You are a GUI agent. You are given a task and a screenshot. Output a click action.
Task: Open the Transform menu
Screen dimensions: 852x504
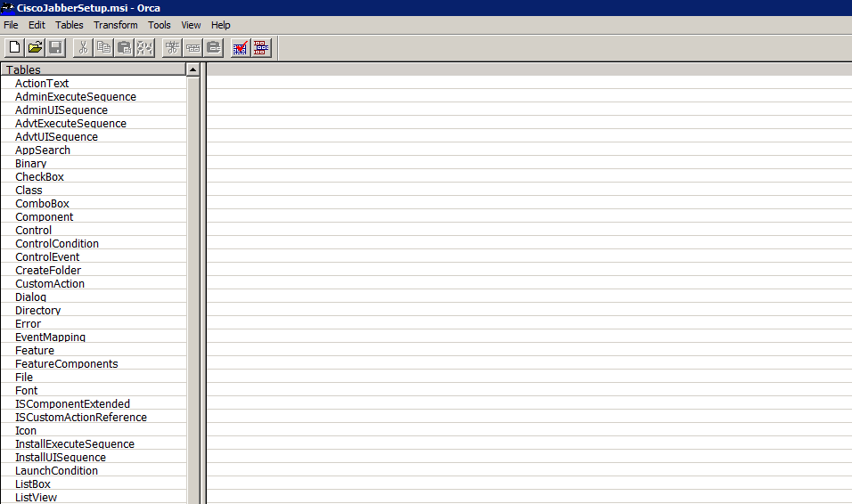click(x=116, y=25)
